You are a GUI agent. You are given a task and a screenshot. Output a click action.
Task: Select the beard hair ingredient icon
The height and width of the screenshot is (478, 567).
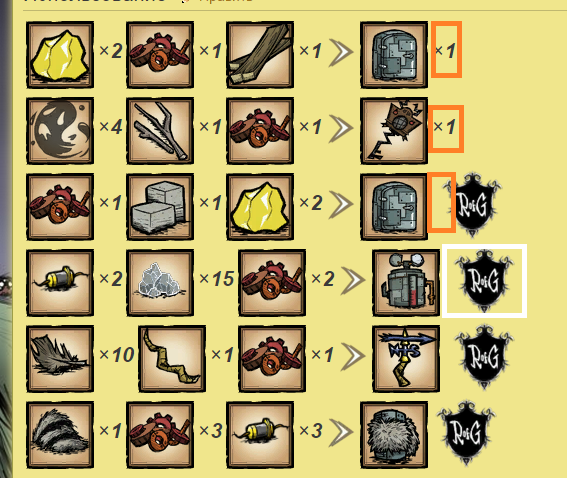pyautogui.click(x=60, y=434)
